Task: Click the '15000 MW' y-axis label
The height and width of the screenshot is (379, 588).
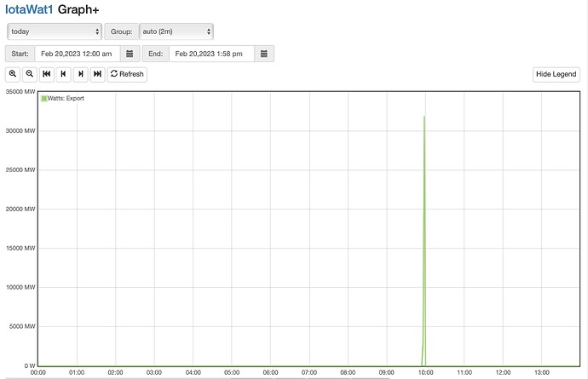Action: [20, 248]
